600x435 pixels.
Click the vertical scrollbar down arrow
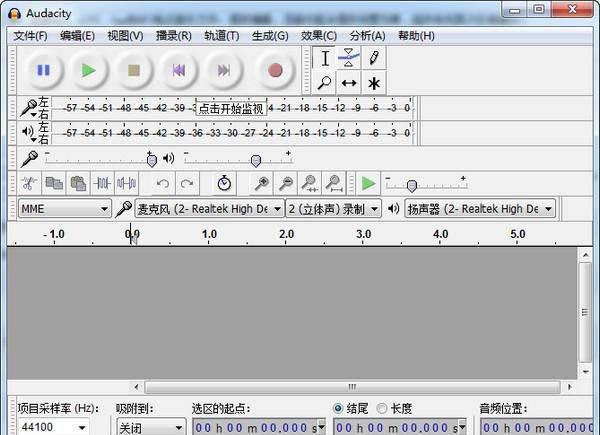coord(585,371)
